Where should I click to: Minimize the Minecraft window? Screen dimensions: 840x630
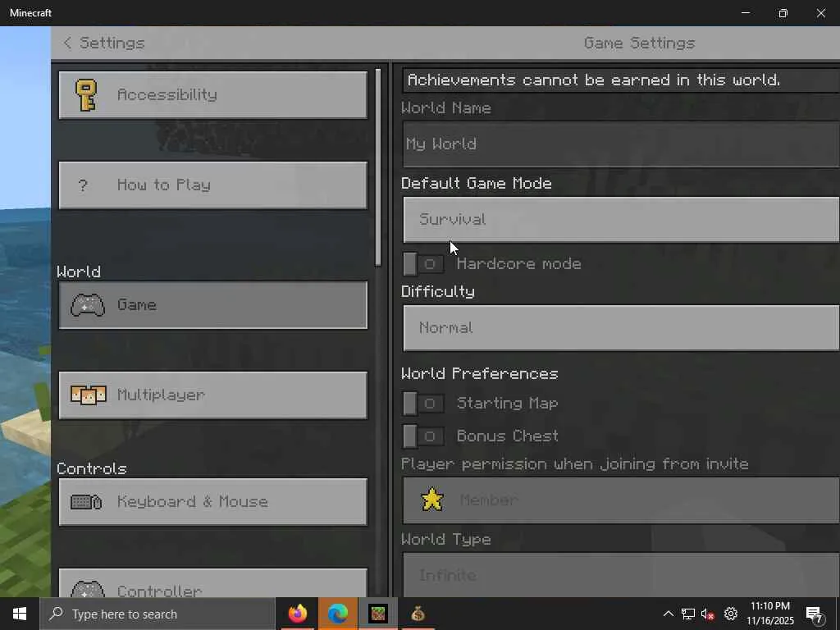745,13
